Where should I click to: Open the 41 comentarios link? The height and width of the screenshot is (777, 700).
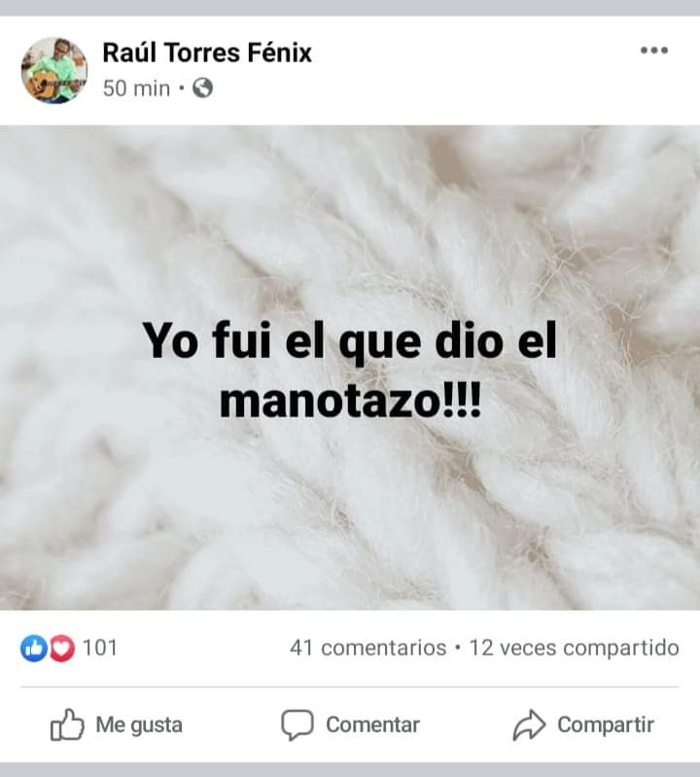[x=368, y=648]
